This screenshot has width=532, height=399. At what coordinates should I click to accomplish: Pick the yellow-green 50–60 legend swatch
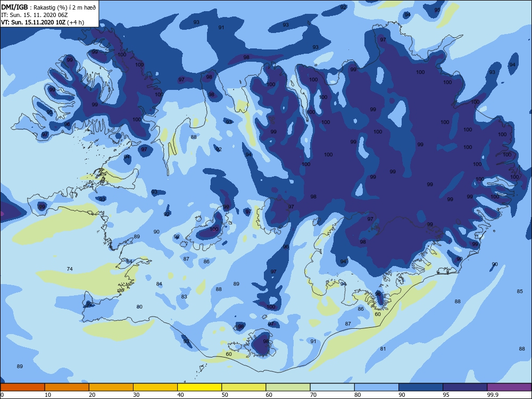tap(244, 387)
